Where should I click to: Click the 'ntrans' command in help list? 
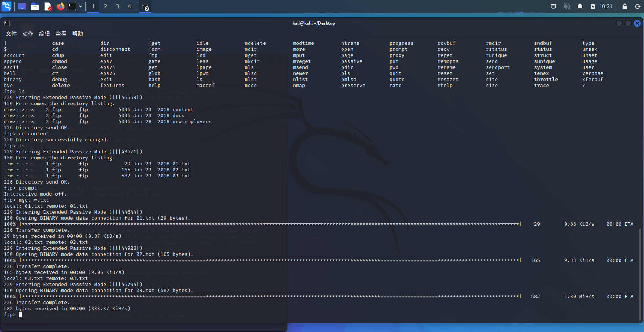point(350,43)
